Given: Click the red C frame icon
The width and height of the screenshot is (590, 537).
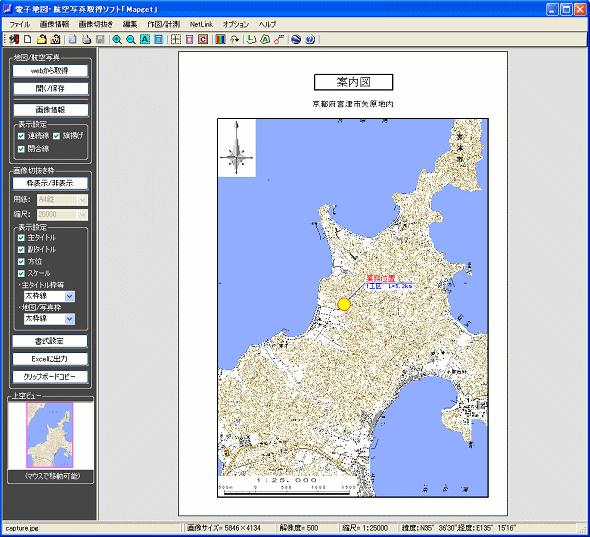Looking at the screenshot, I should coord(203,40).
